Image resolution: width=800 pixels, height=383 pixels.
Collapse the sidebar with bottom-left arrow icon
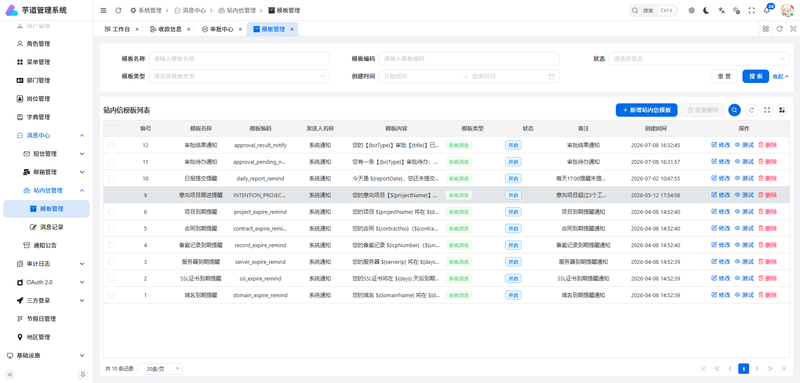click(x=10, y=375)
